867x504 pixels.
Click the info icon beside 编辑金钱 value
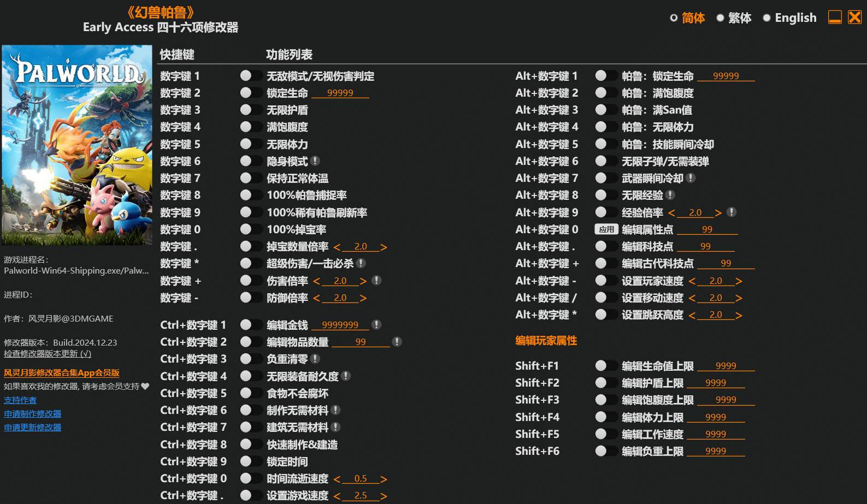tap(376, 325)
